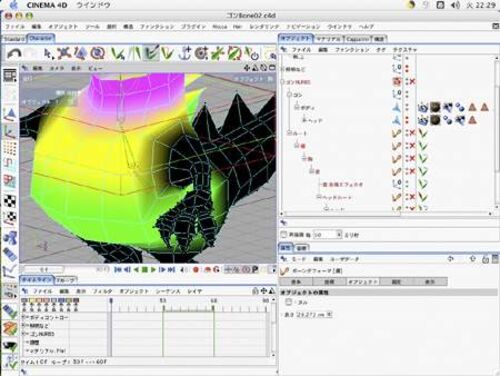The width and height of the screenshot is (500, 376).
Task: Click the green play forward button
Action: coord(153,270)
